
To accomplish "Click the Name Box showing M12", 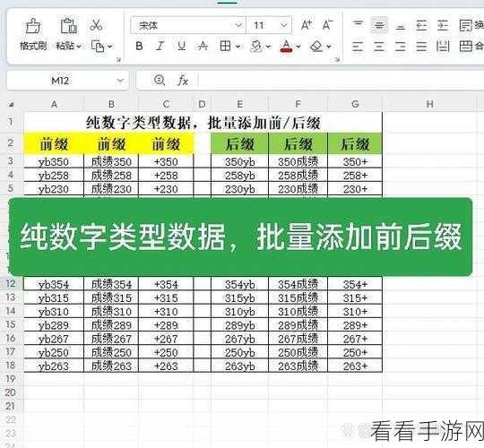I will click(x=60, y=81).
